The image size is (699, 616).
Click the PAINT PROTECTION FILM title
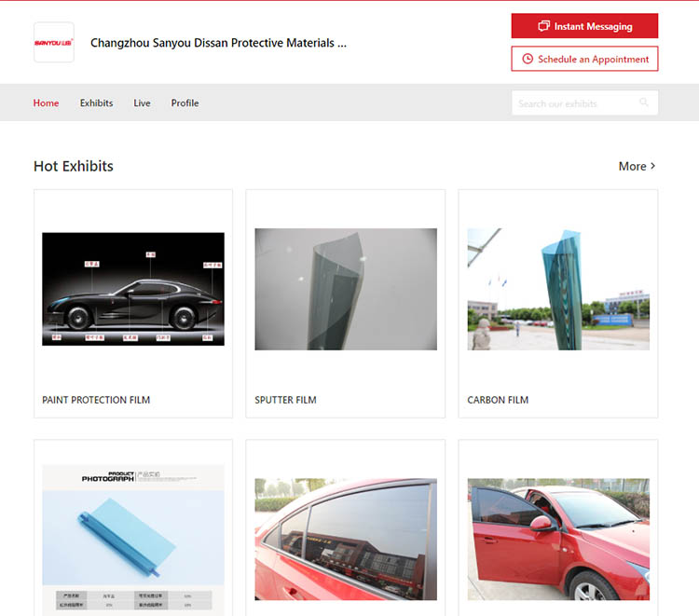(x=96, y=400)
